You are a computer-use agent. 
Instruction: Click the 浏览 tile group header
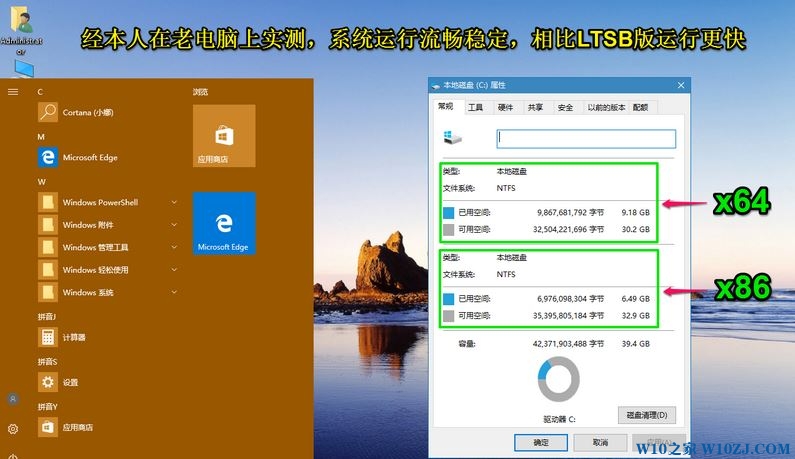tap(200, 92)
